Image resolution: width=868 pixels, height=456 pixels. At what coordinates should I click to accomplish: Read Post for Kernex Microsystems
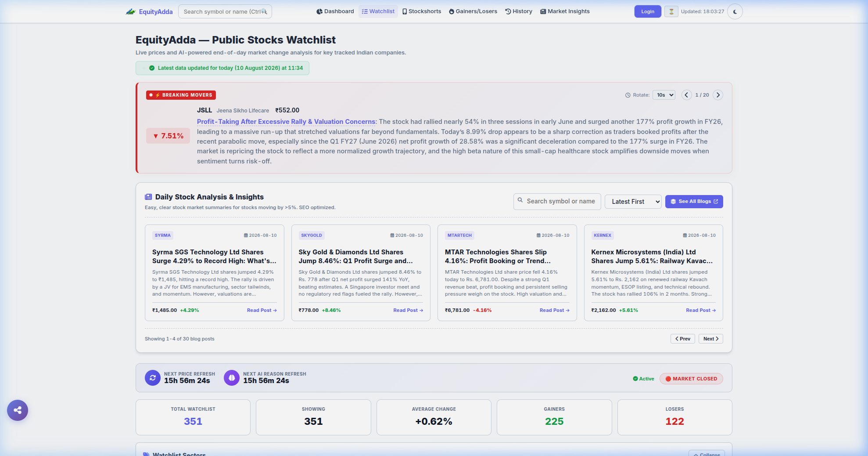[x=701, y=310]
